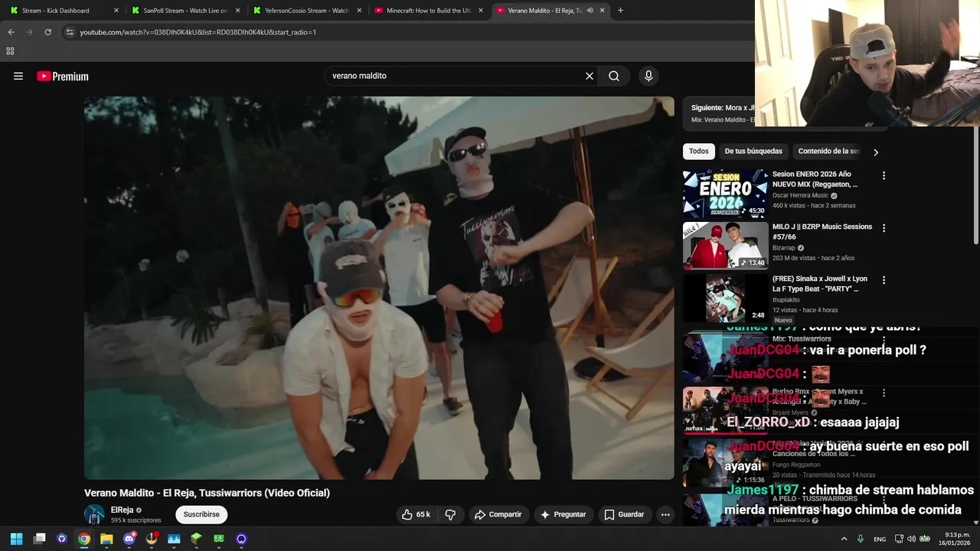Screen dimensions: 980x551
Task: Click 'Sesion ENERO 2026 Año NUEVO MIX' title
Action: coord(815,179)
